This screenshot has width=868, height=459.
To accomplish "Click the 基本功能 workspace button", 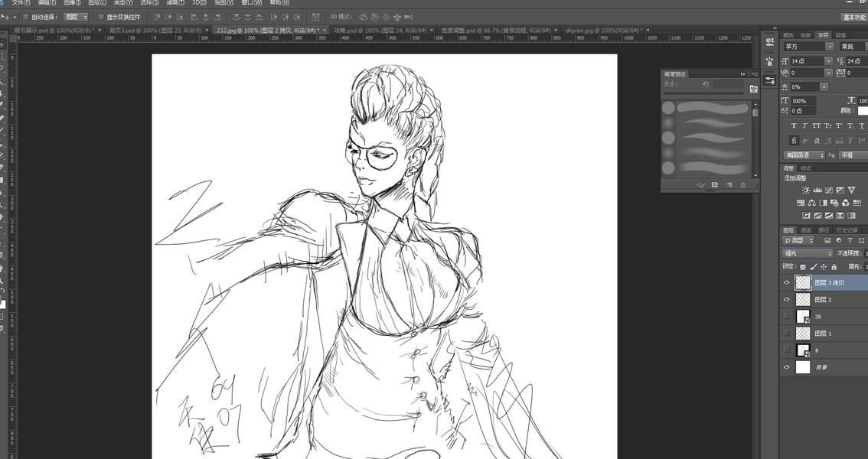I will pos(854,18).
